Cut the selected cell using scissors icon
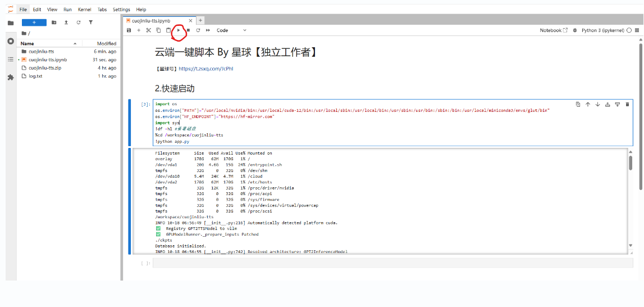This screenshot has width=644, height=307. tap(149, 30)
